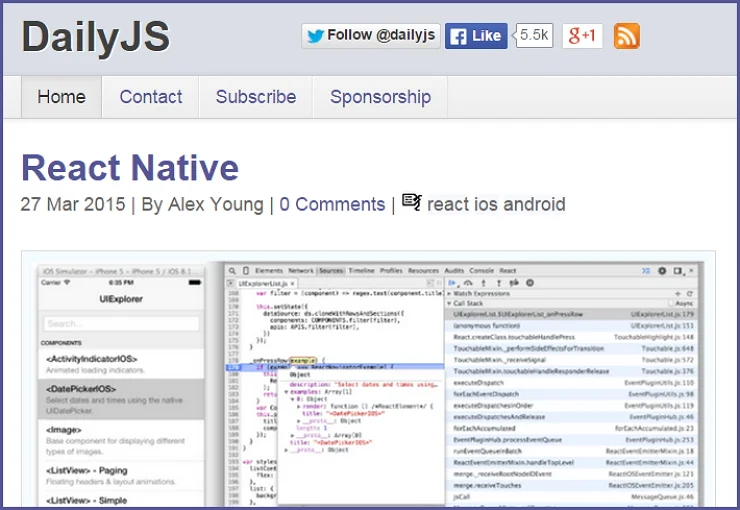Click the React Native screenshot image

(369, 380)
